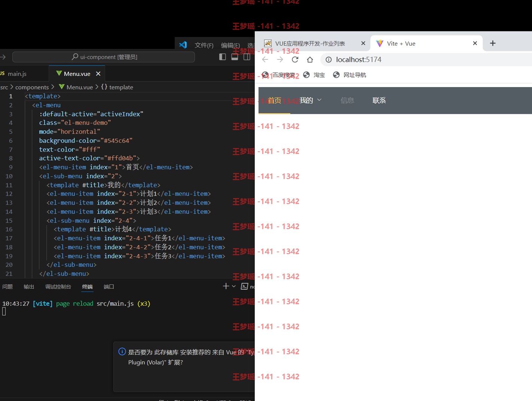The height and width of the screenshot is (401, 532).
Task: Click the VS Code logo icon
Action: click(183, 45)
